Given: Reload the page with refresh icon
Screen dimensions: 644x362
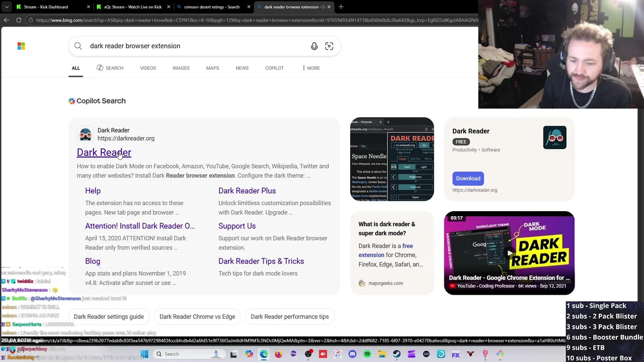Looking at the screenshot, I should point(19,20).
